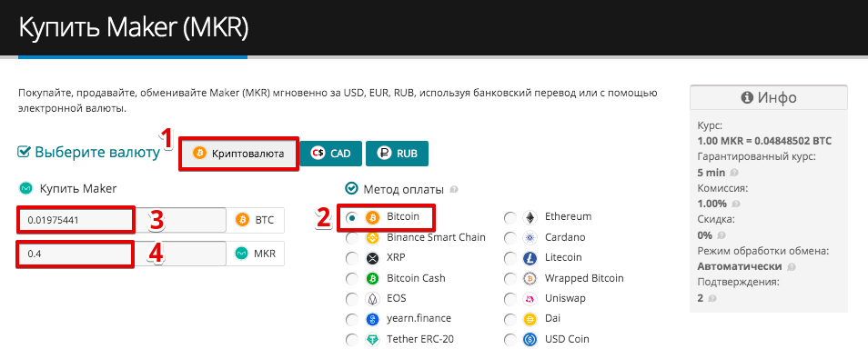Click the MKR amount input field

coord(121,254)
